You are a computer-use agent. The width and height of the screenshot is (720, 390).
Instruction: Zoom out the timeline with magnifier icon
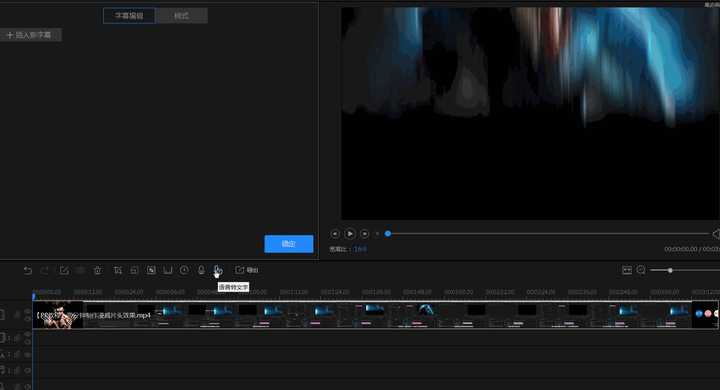point(641,270)
